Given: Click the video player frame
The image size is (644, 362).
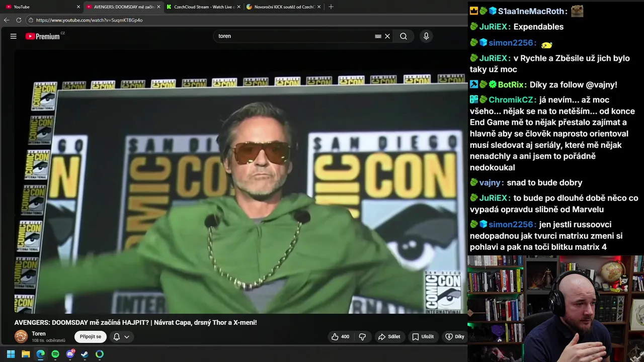Looking at the screenshot, I should 240,182.
